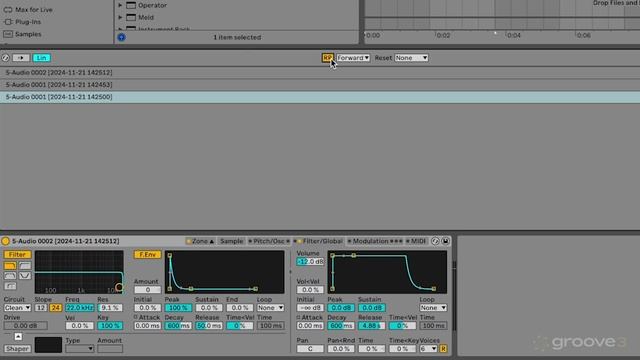640x360 pixels.
Task: Click the save preset disk icon
Action: pos(445,241)
